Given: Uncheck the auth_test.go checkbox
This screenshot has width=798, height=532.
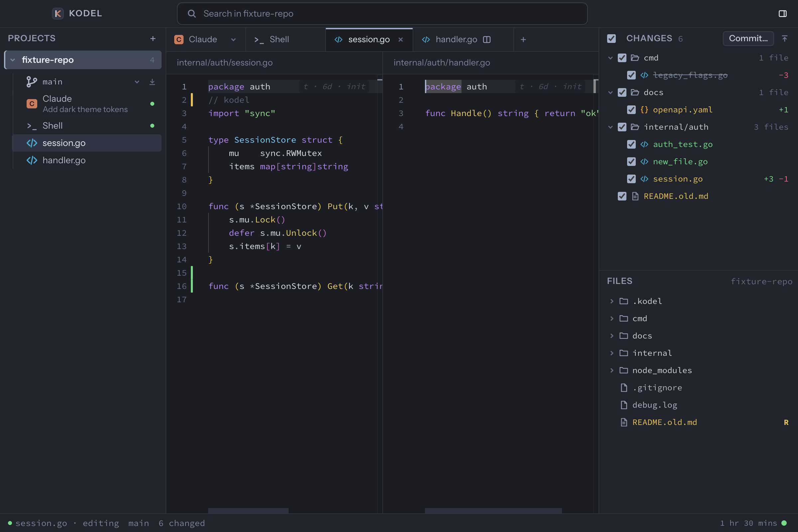Looking at the screenshot, I should point(631,145).
